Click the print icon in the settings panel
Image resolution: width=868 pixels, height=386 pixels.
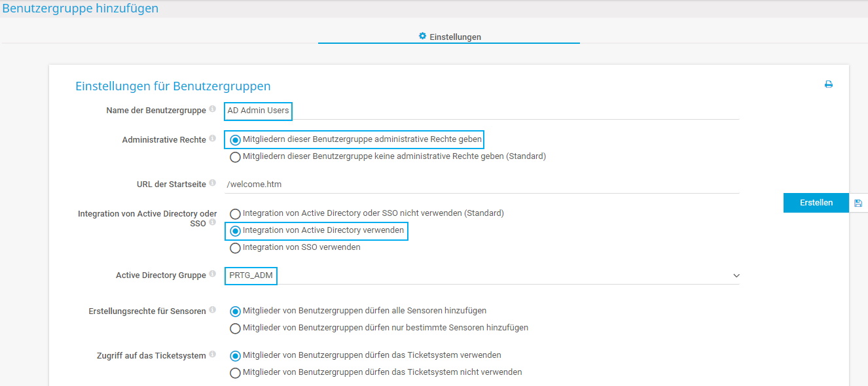(829, 84)
